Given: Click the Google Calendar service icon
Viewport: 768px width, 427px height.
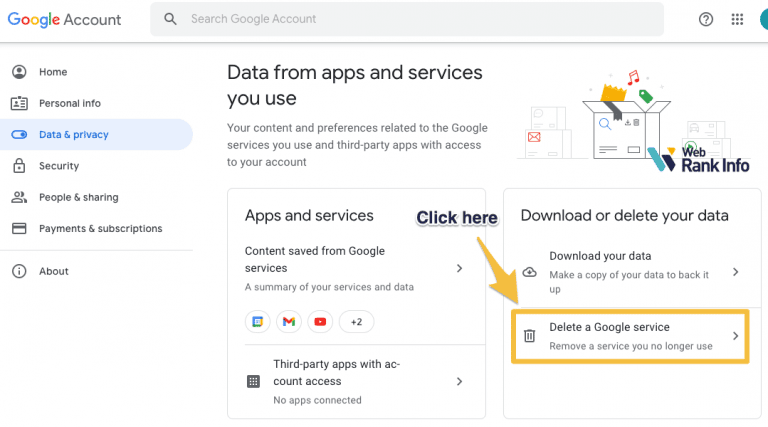Looking at the screenshot, I should point(257,321).
